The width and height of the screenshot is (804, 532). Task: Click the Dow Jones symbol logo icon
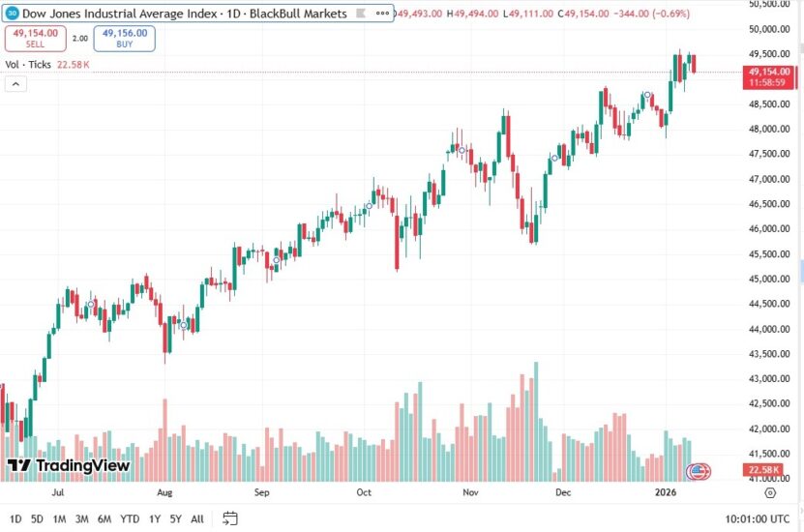click(x=12, y=13)
